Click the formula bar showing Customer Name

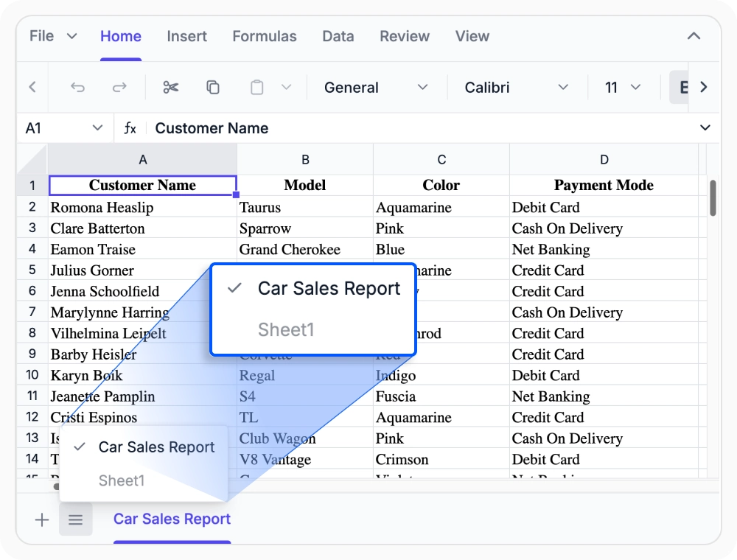tap(423, 127)
